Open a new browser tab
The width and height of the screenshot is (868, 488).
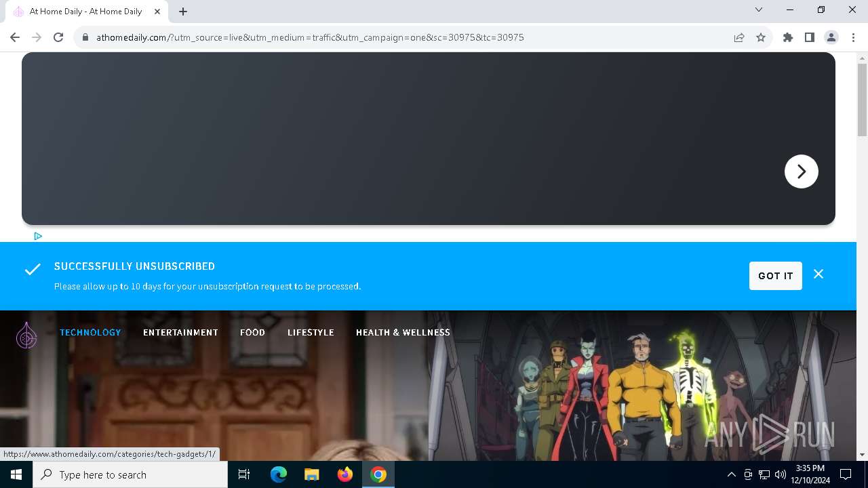point(183,12)
